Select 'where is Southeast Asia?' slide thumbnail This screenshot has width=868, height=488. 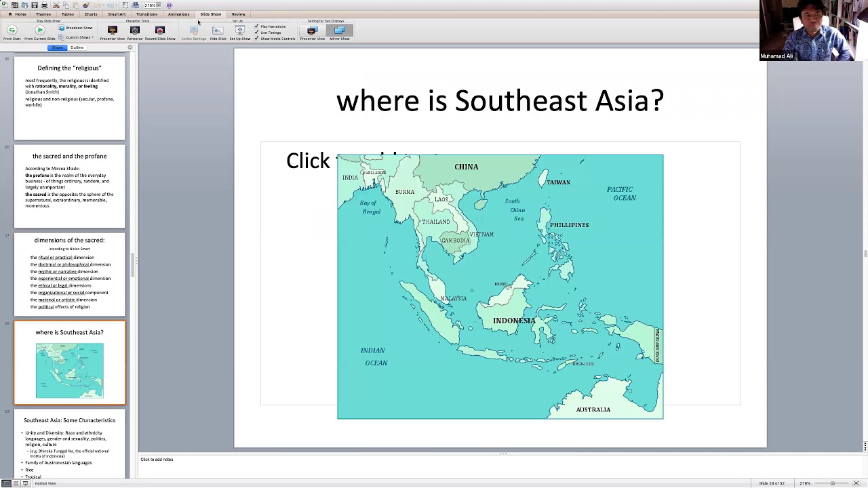tap(70, 363)
